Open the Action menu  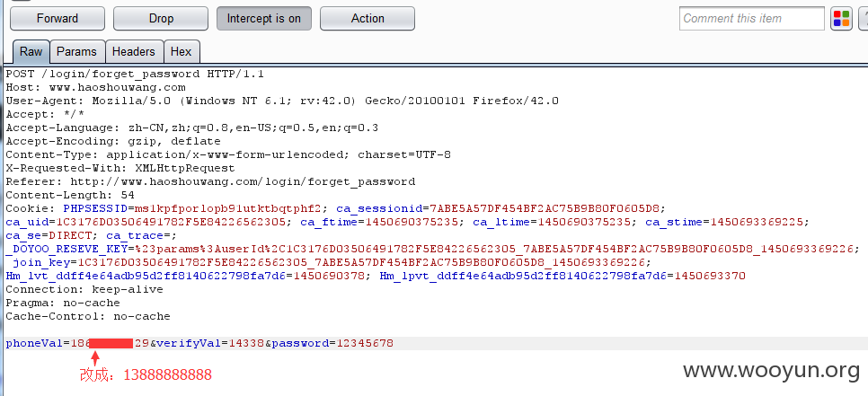click(368, 19)
